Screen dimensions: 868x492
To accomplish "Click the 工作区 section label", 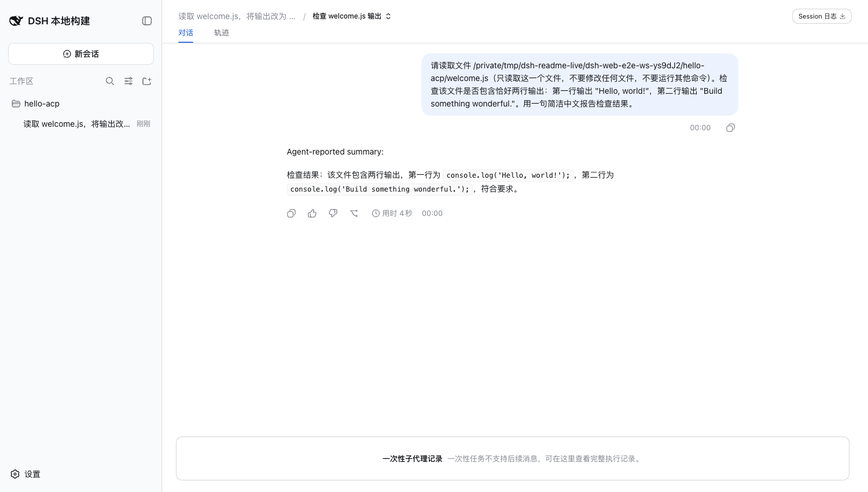I will click(21, 81).
